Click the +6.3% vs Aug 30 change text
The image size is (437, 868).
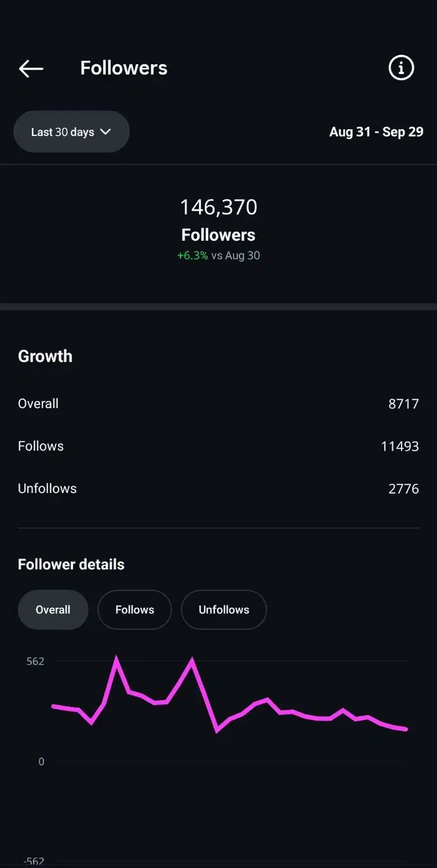[x=218, y=255]
